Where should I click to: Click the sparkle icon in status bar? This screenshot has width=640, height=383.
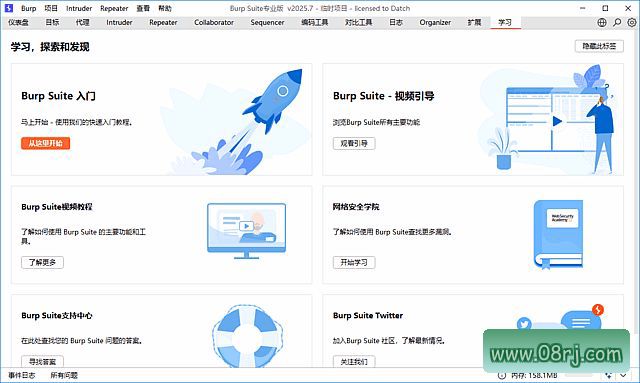608,375
